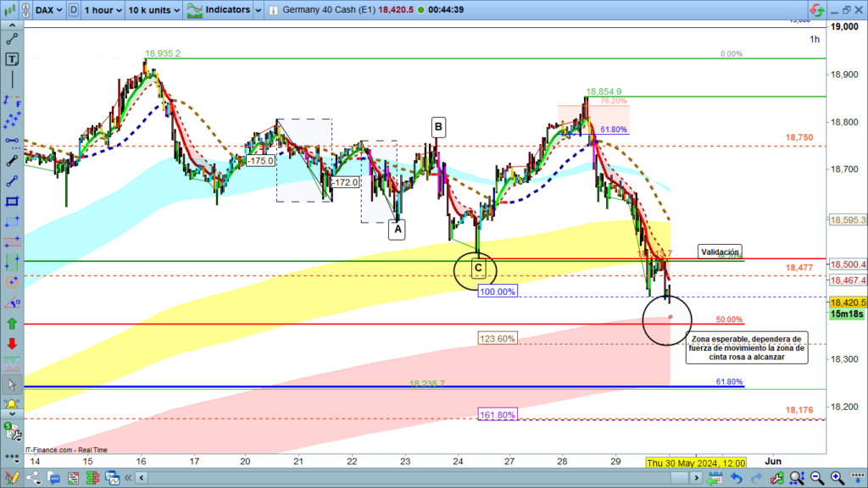Click the red down arrow drawing tool
This screenshot has width=868, height=488.
[12, 344]
